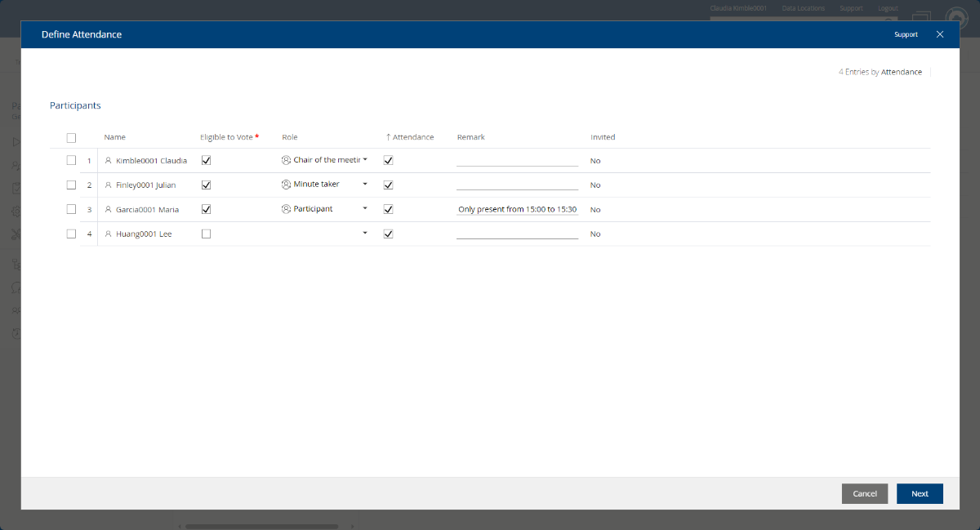The height and width of the screenshot is (530, 980).
Task: Select row checkbox for Huang0001 Lee
Action: 71,234
